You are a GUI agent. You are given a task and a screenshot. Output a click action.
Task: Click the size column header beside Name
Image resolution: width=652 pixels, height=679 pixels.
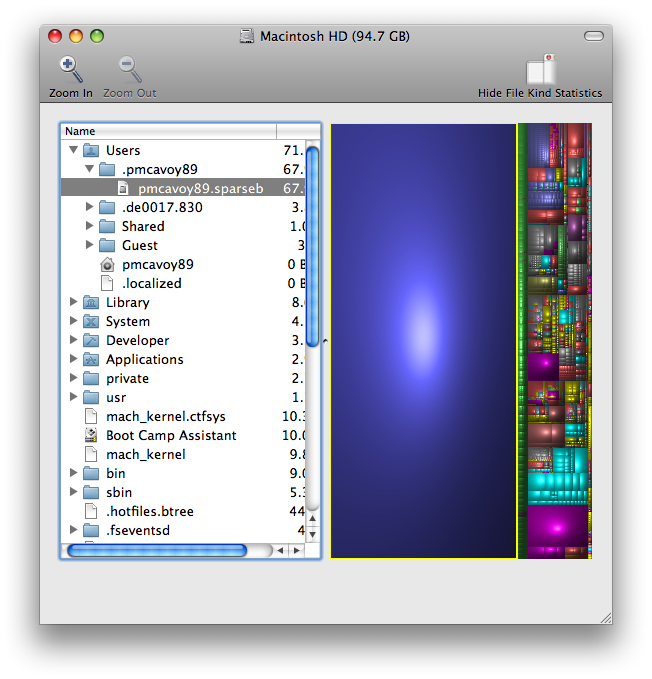298,131
